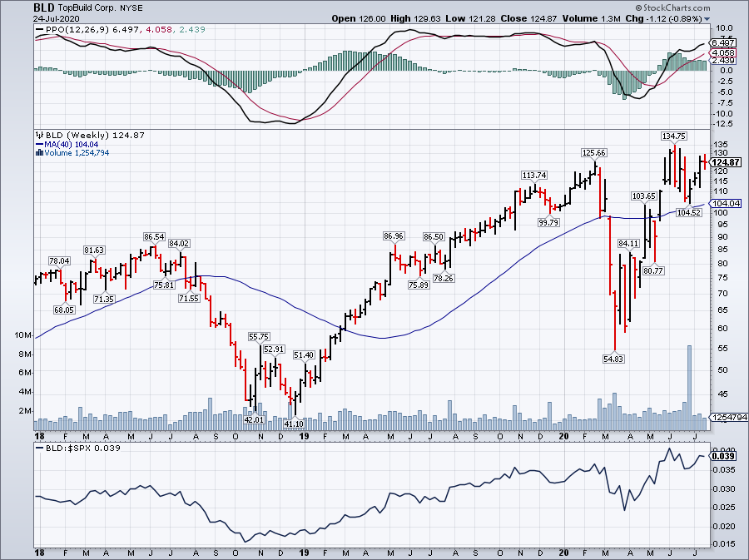749x560 pixels.
Task: Click the Volume 1,254,794 legend label
Action: 77,153
